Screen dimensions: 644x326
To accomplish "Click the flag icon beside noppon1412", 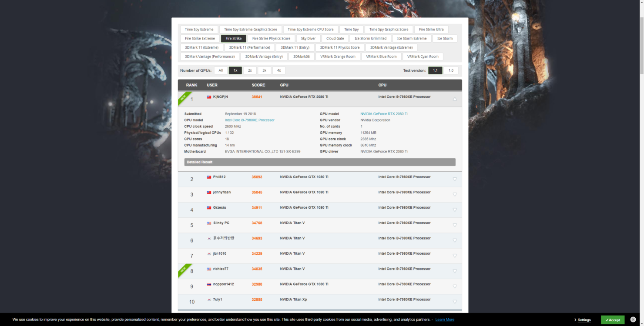I will coord(209,284).
